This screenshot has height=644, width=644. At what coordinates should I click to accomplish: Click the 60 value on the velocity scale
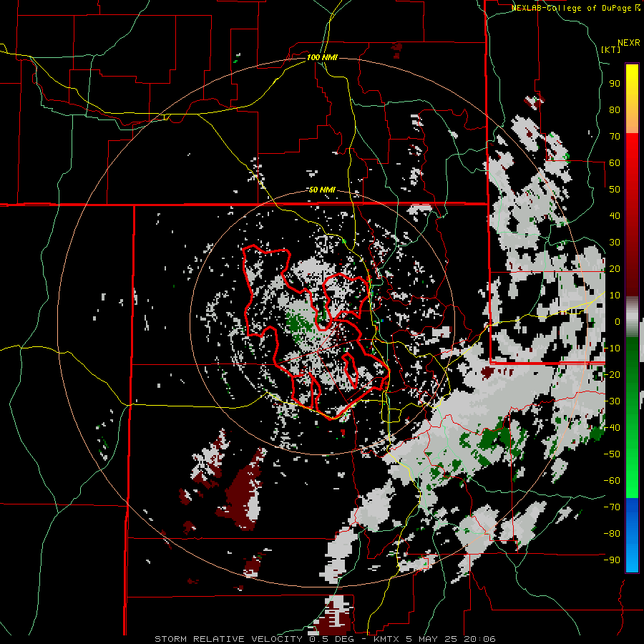(615, 163)
